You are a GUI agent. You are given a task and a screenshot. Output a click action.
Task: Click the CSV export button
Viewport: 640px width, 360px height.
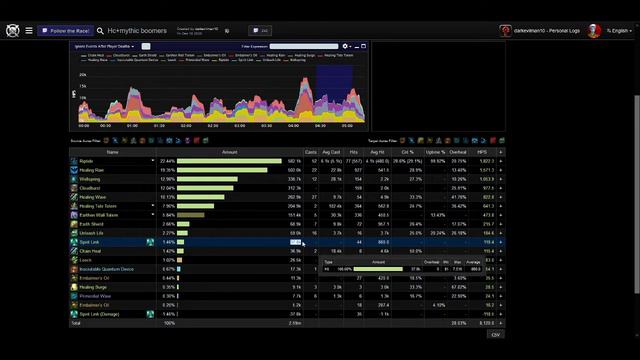pos(496,335)
